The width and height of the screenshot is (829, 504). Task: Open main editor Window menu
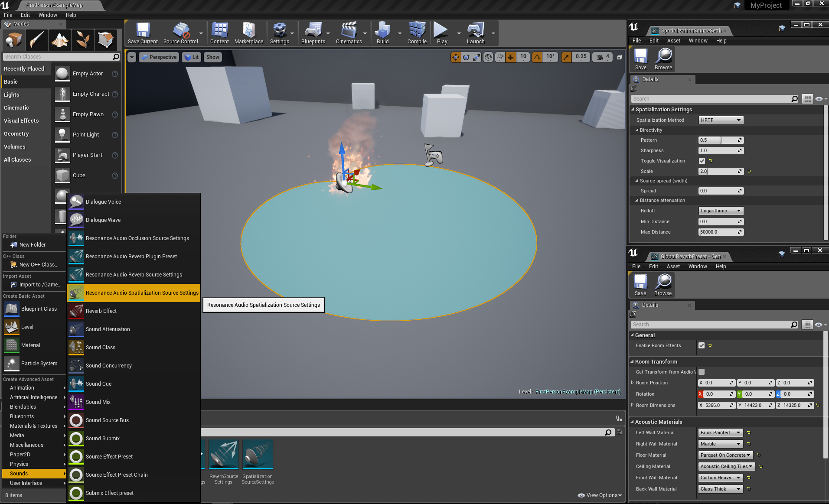(48, 15)
